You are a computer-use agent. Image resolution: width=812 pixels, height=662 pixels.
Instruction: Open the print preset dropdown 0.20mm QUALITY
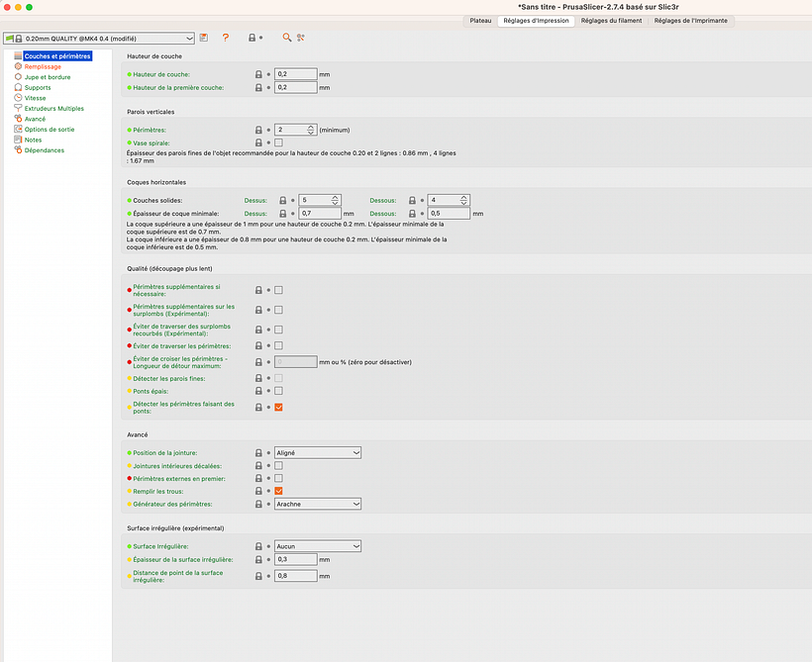[x=99, y=38]
